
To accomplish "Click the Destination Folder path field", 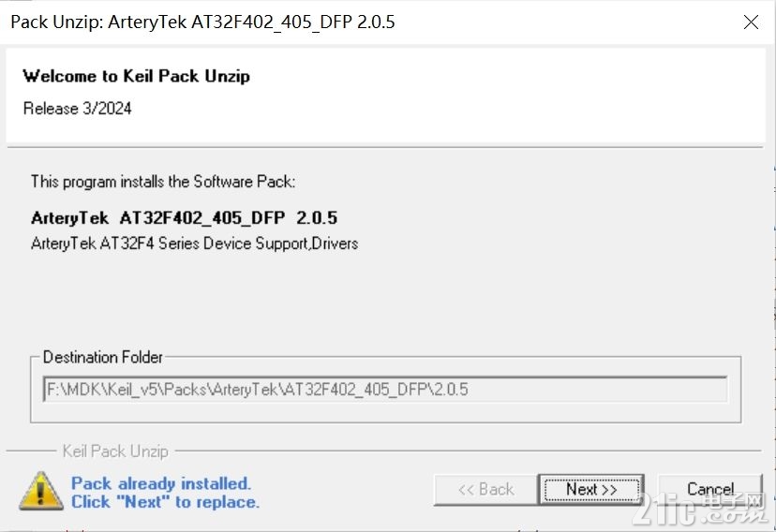I will coord(385,390).
